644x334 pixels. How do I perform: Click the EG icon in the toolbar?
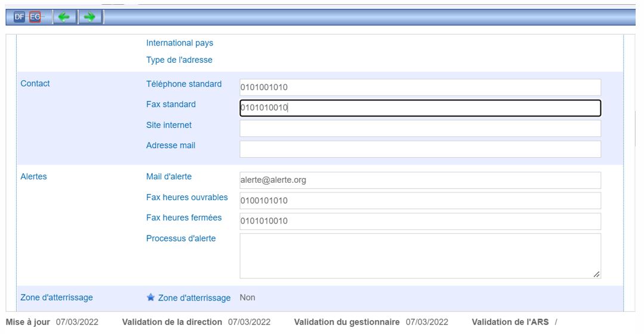click(35, 17)
